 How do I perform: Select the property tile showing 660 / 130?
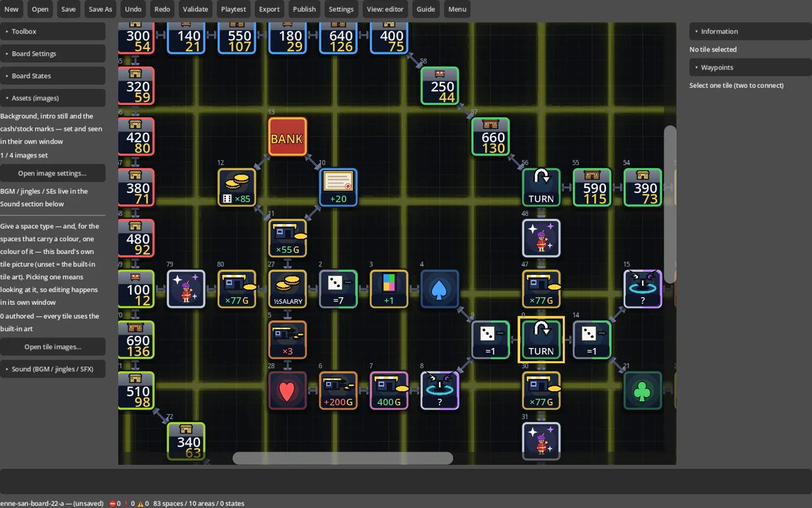tap(490, 137)
